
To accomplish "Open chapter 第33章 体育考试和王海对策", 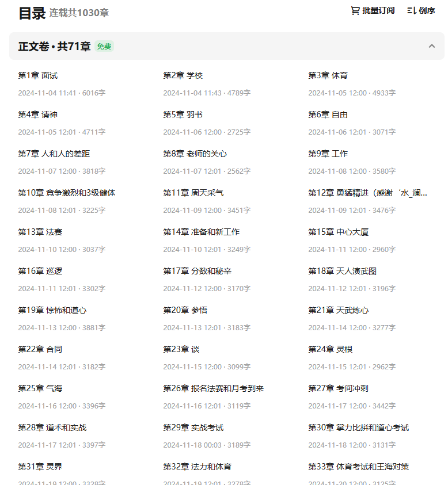I will pos(359,467).
